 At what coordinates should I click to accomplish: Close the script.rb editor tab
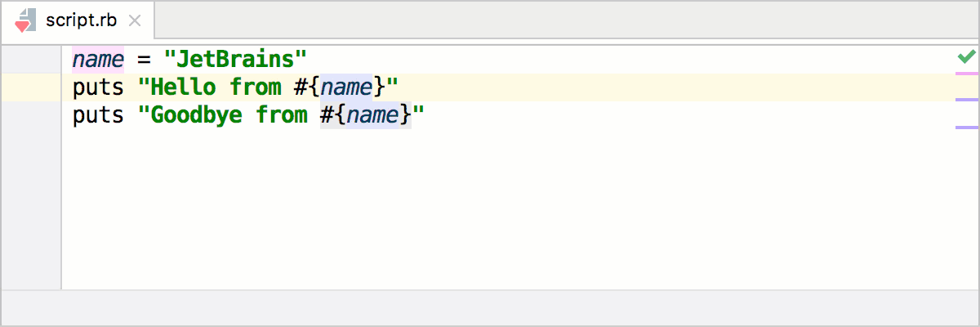(x=136, y=21)
